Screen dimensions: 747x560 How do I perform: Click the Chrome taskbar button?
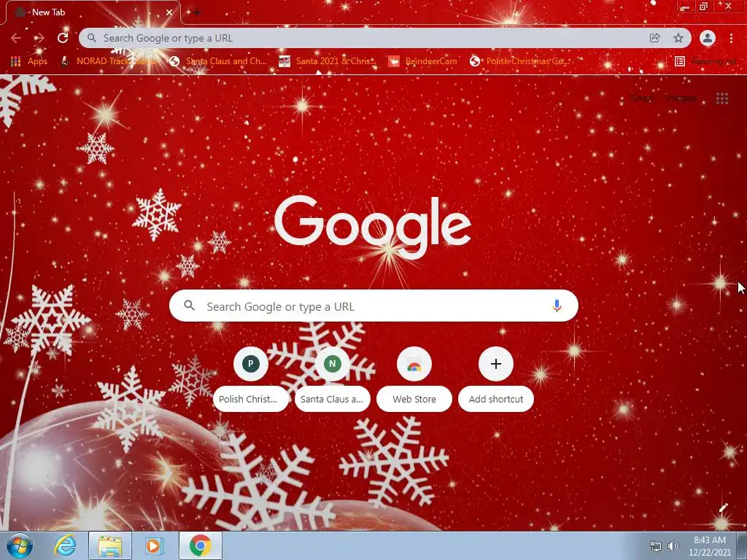(200, 545)
